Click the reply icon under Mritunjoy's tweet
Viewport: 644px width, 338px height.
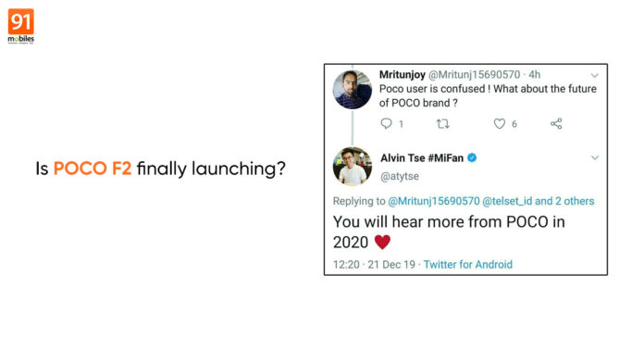coord(386,123)
